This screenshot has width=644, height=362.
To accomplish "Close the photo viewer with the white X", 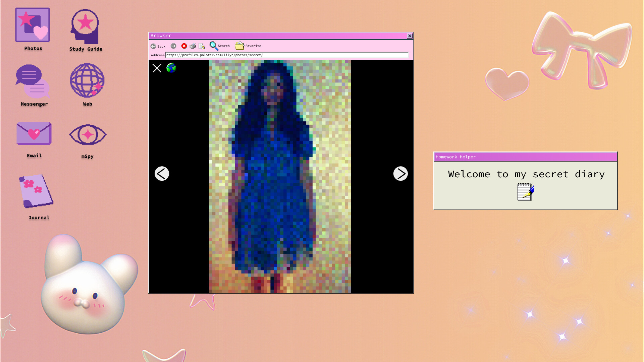I will pos(157,68).
